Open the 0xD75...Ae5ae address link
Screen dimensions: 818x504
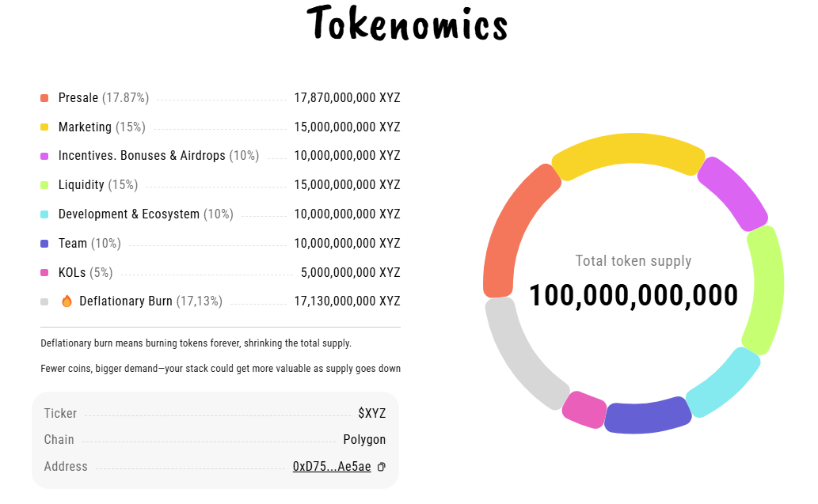[332, 467]
